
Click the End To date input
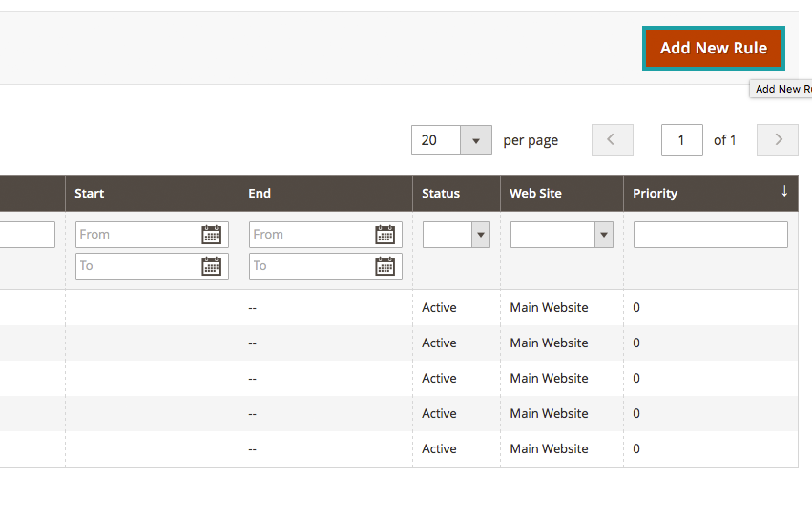tap(310, 266)
